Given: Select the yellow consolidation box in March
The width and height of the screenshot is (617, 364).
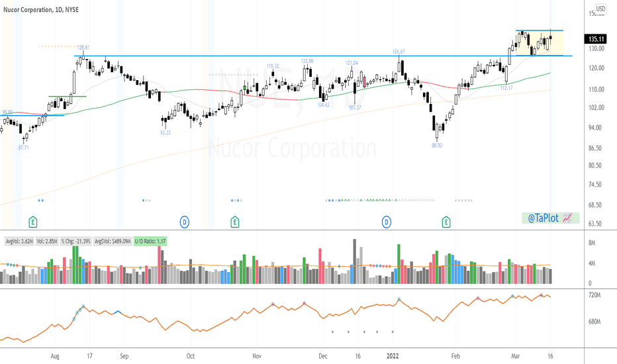Looking at the screenshot, I should (x=540, y=43).
